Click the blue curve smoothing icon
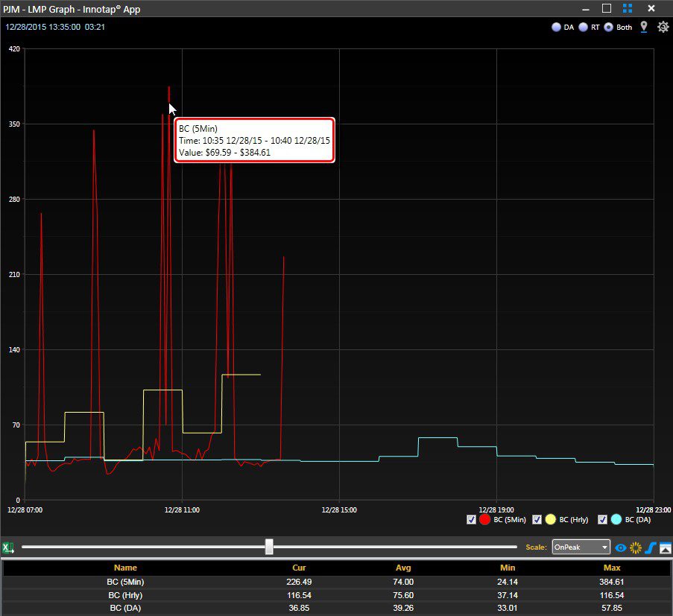Viewport: 673px width, 616px height. [x=651, y=547]
